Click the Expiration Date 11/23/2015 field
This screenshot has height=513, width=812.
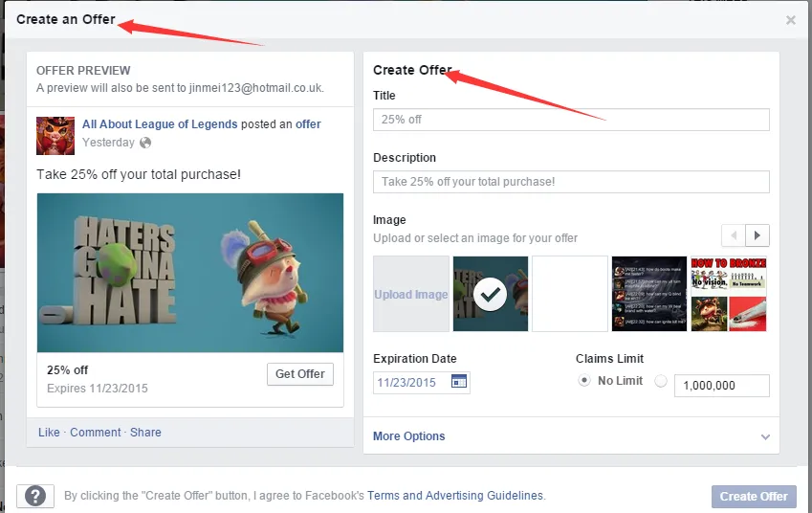pyautogui.click(x=422, y=383)
